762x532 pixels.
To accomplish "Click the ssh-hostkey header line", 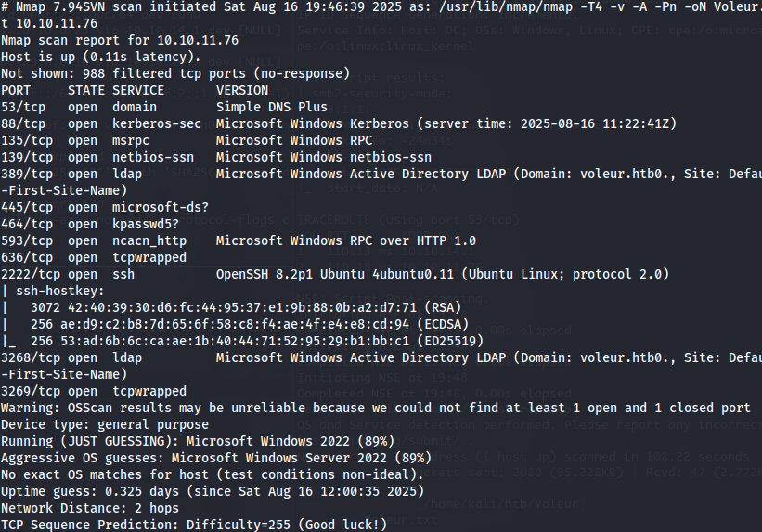I will point(53,291).
